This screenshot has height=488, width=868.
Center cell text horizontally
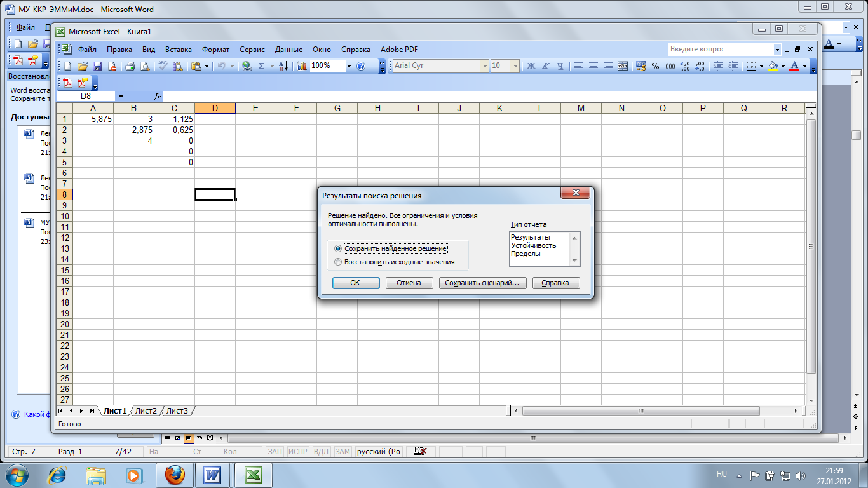[x=593, y=66]
